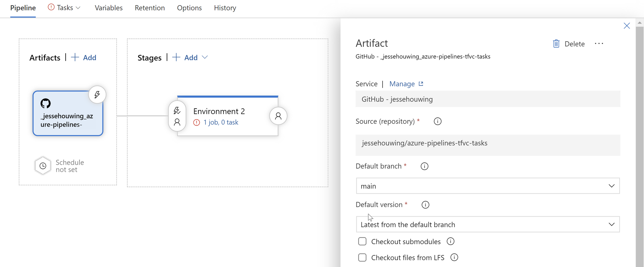Expand the Default branch dropdown

pos(611,186)
